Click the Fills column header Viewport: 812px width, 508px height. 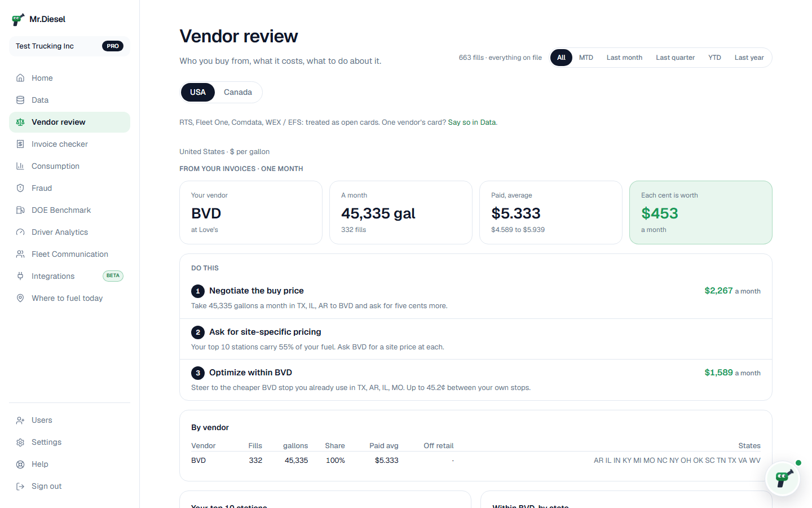[255, 446]
